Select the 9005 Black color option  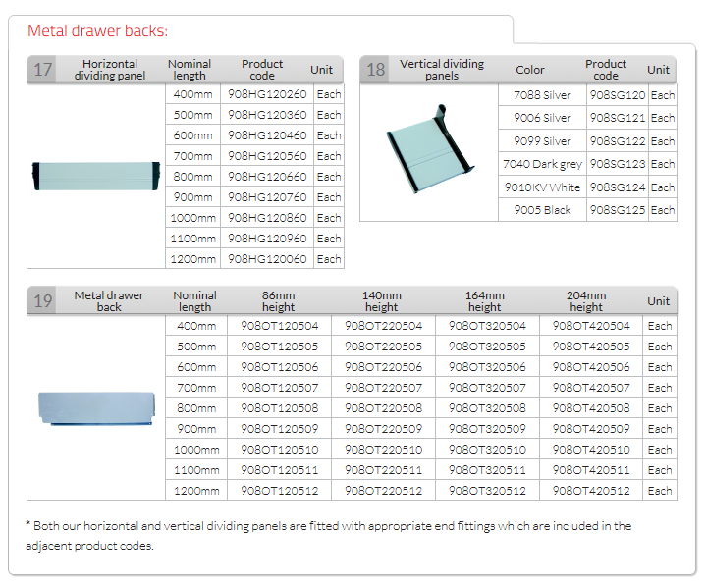point(542,210)
